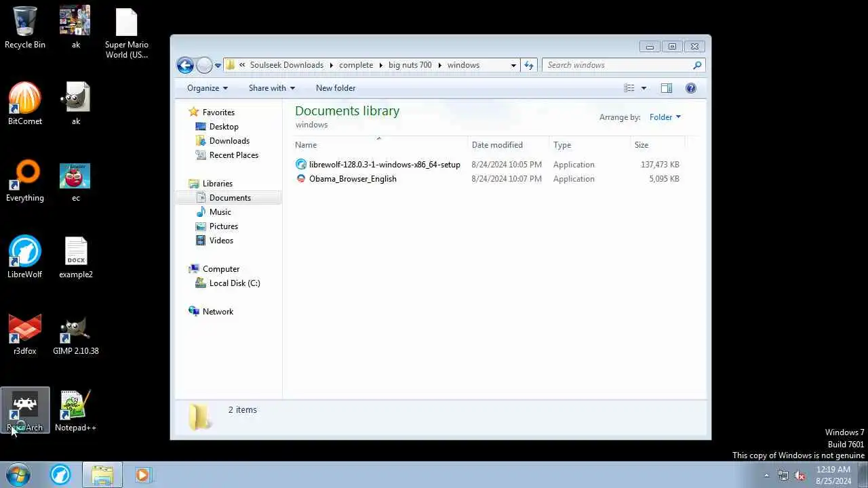The height and width of the screenshot is (488, 868).
Task: Select the Music library
Action: tap(220, 212)
